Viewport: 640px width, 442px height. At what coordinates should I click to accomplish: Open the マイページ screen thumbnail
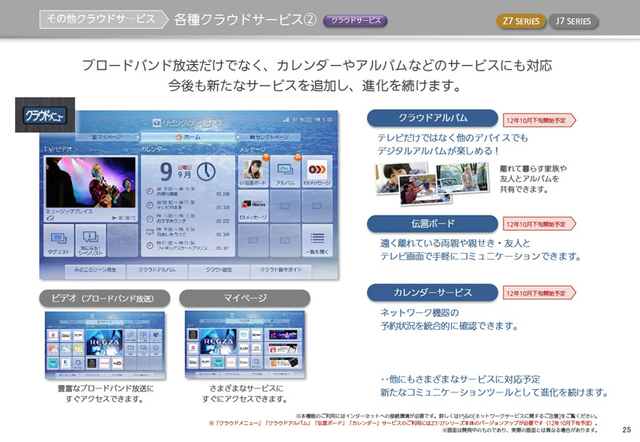coord(245,345)
